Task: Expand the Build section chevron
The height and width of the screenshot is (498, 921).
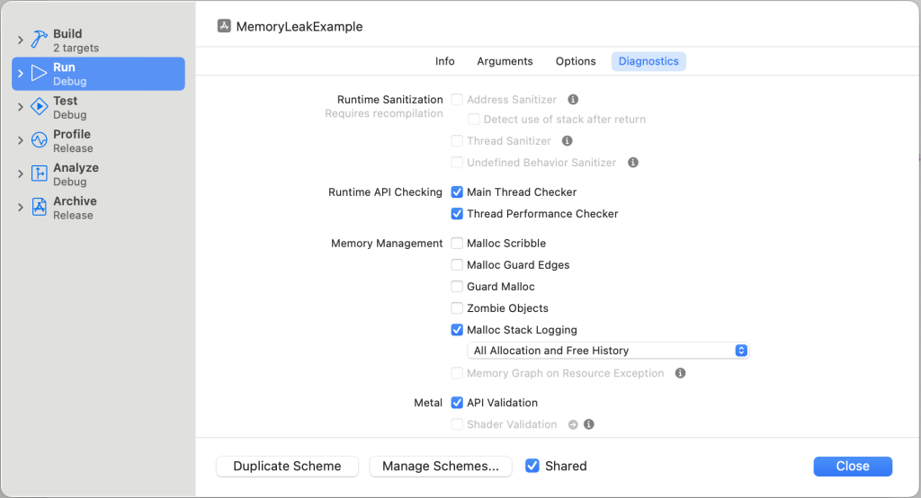Action: (x=20, y=40)
